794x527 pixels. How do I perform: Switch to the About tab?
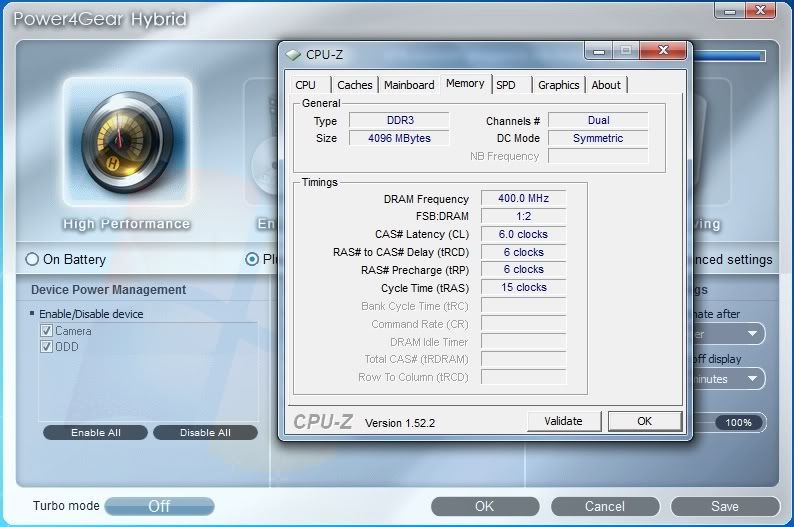(x=606, y=85)
